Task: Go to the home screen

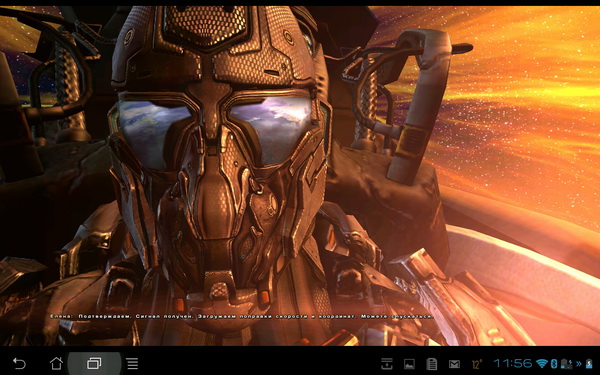Action: tap(56, 363)
